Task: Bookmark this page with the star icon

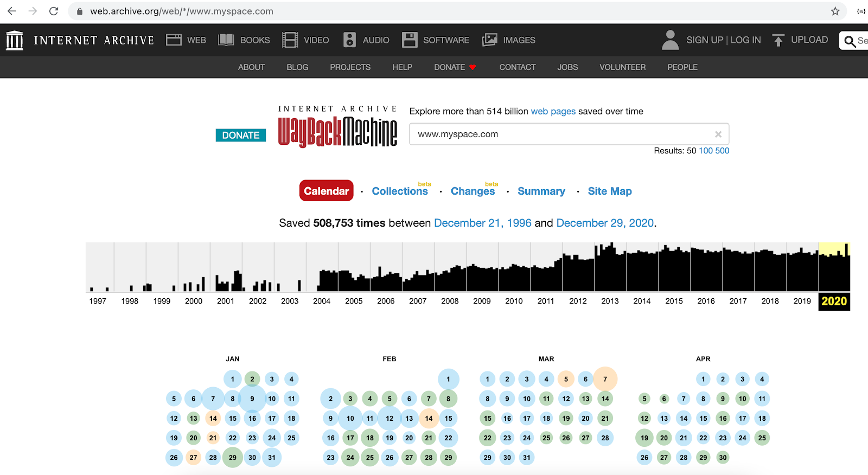Action: pos(835,11)
